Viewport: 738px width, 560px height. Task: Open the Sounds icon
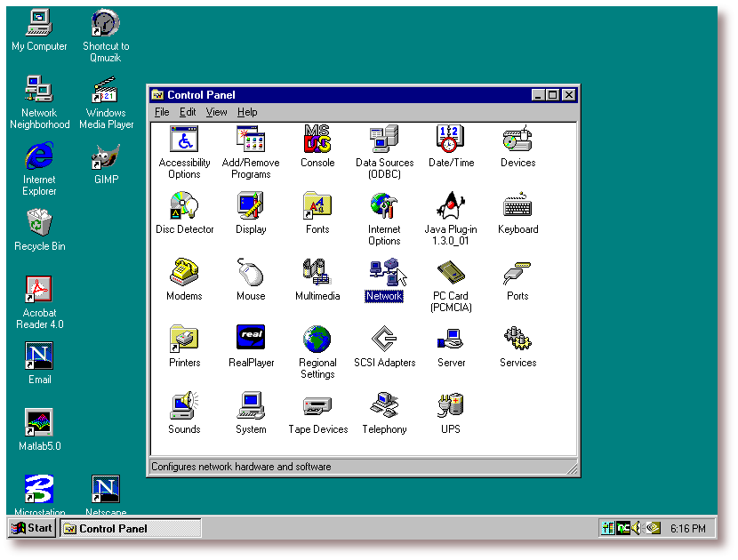click(184, 406)
